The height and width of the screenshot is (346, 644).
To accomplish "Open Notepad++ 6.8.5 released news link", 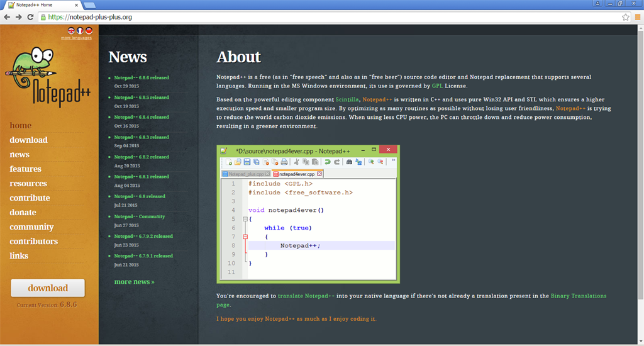I will click(142, 98).
